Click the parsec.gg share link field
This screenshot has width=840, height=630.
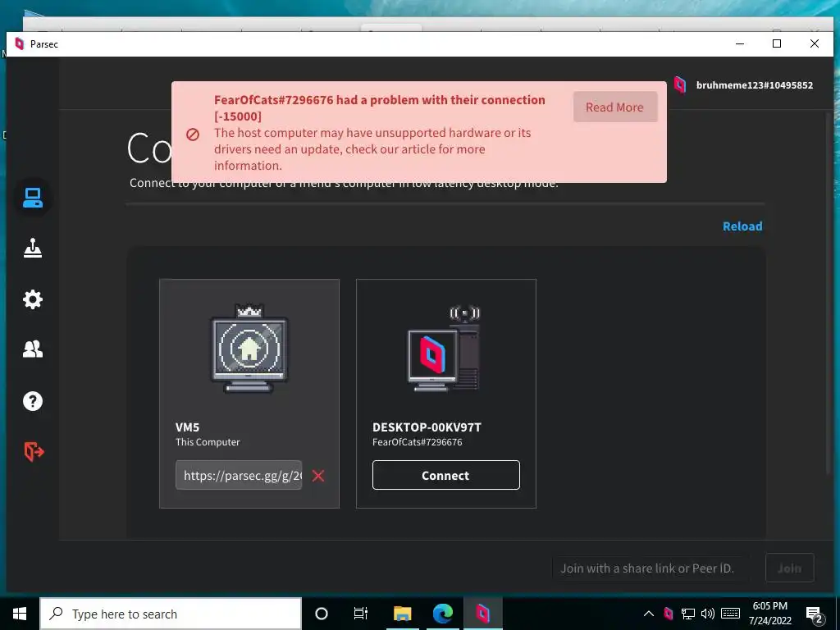click(x=239, y=475)
